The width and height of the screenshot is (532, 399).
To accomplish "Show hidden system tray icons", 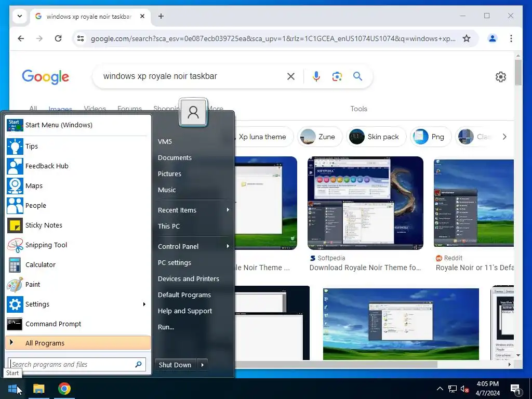I will coord(440,389).
